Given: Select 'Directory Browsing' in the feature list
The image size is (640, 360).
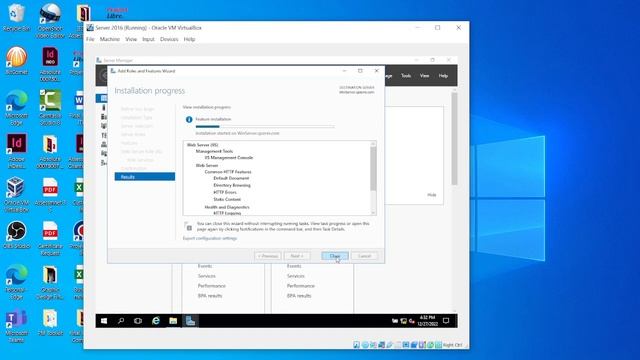Looking at the screenshot, I should tap(232, 185).
